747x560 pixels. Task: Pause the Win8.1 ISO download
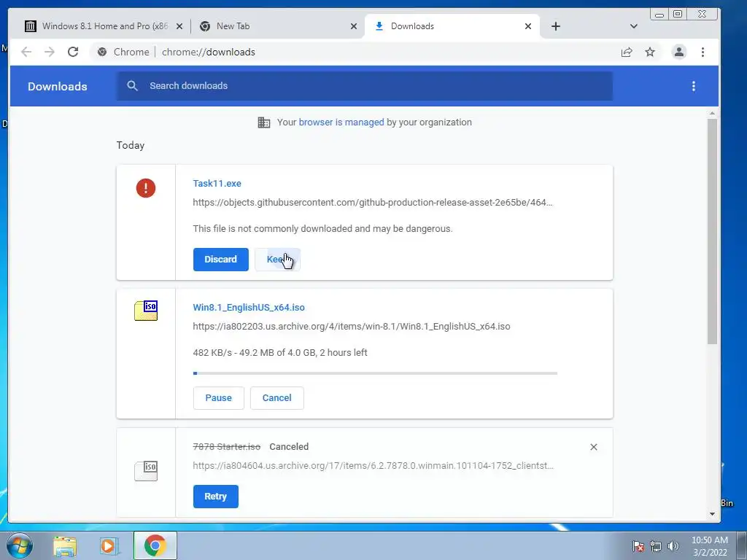(x=219, y=398)
